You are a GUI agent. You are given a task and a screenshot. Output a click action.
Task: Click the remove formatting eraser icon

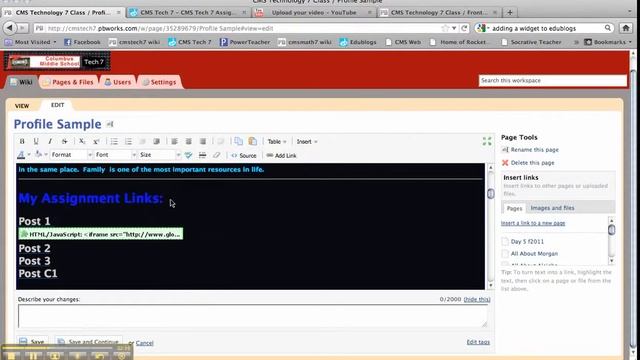coord(216,155)
